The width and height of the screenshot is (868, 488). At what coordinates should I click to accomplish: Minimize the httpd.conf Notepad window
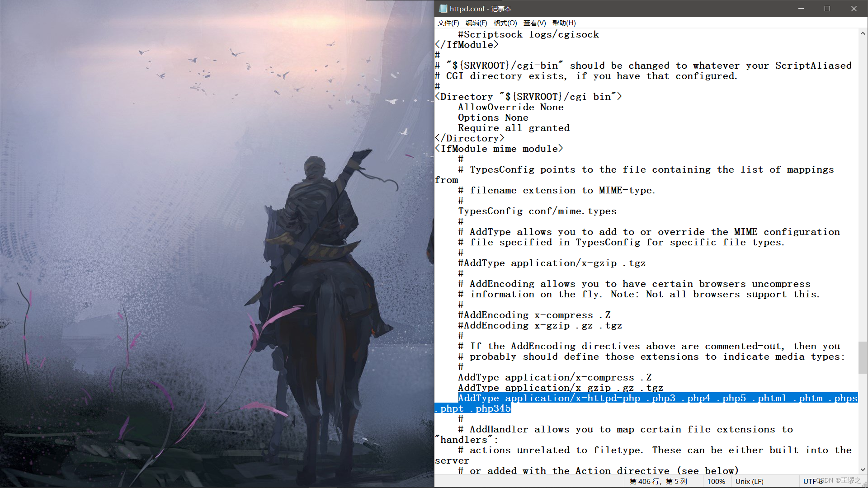pyautogui.click(x=801, y=9)
